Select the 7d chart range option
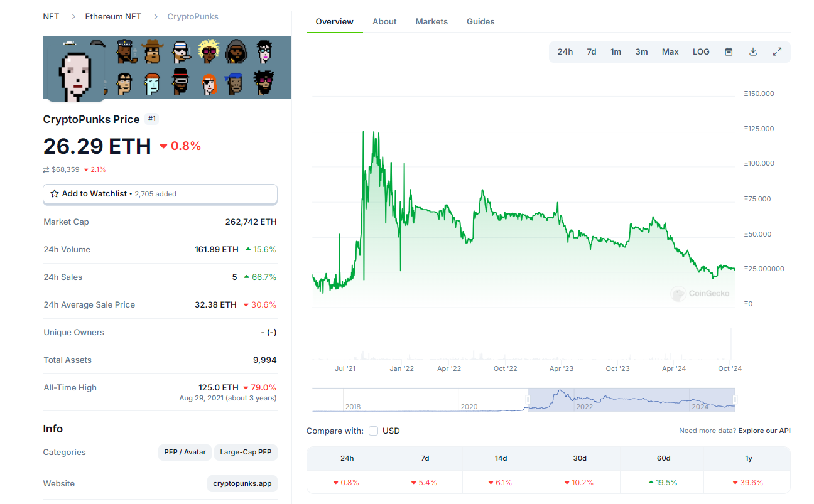The width and height of the screenshot is (814, 504). point(590,51)
